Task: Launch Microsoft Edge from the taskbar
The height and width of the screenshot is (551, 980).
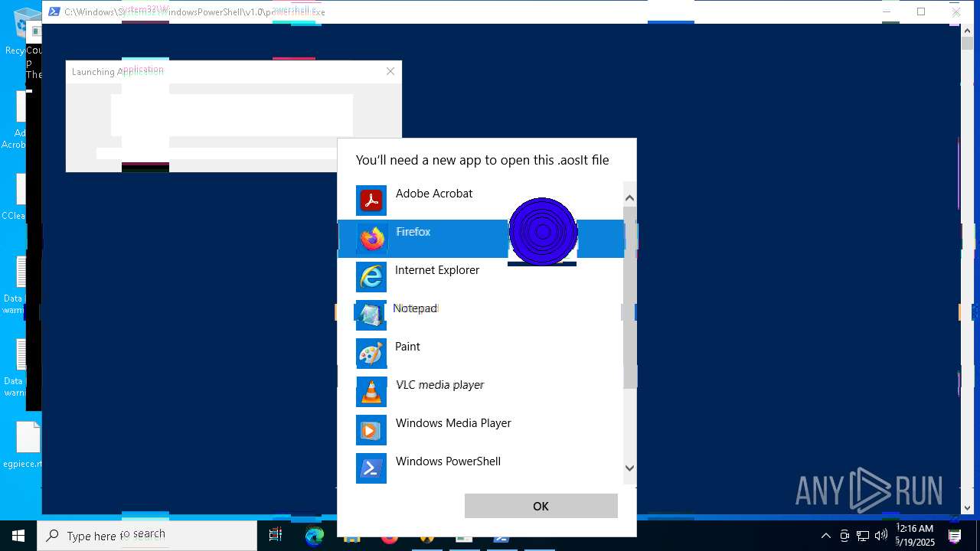Action: [315, 536]
